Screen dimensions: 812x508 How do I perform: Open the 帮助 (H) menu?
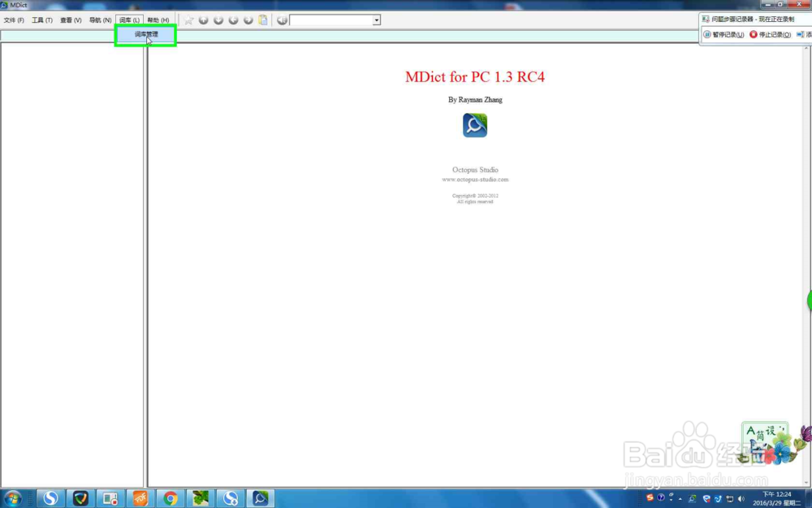(158, 20)
